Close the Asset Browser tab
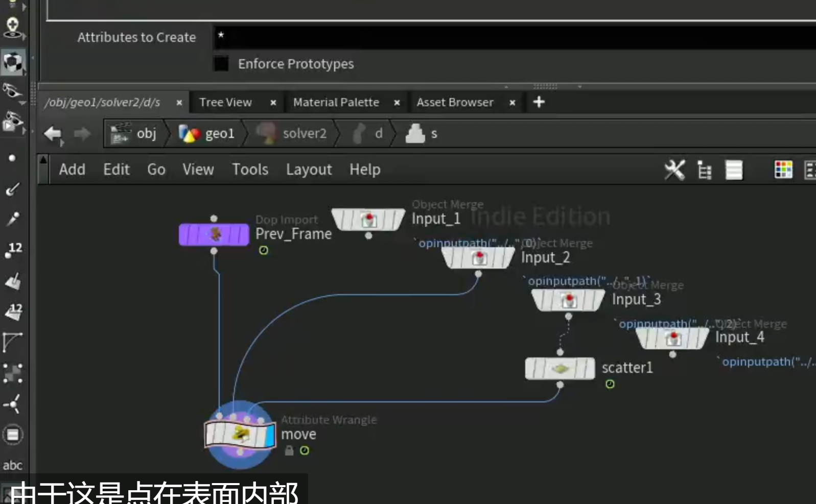816x504 pixels. [x=512, y=103]
